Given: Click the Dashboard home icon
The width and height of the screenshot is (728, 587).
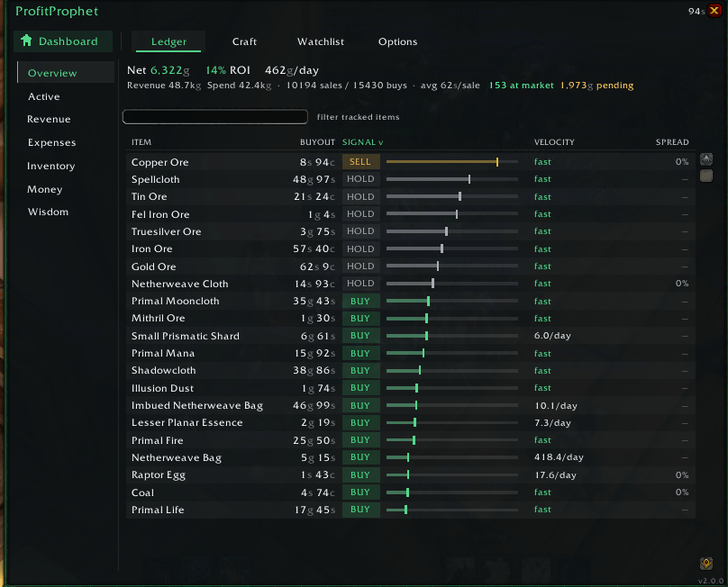Looking at the screenshot, I should (x=26, y=41).
